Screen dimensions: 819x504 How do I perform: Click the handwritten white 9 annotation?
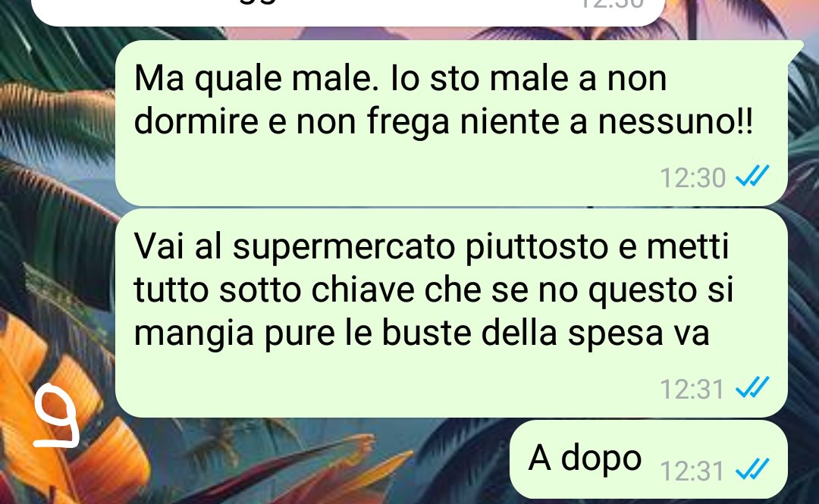[x=56, y=416]
